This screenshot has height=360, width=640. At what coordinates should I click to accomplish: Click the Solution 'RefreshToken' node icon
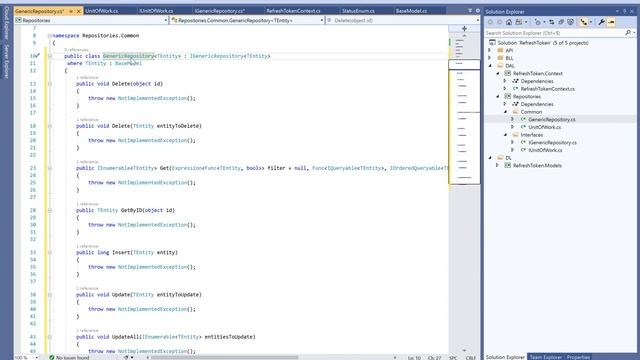click(493, 42)
